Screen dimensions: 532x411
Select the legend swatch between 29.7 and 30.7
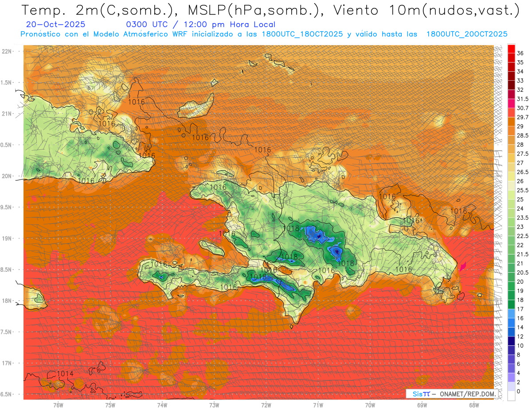[x=511, y=113]
